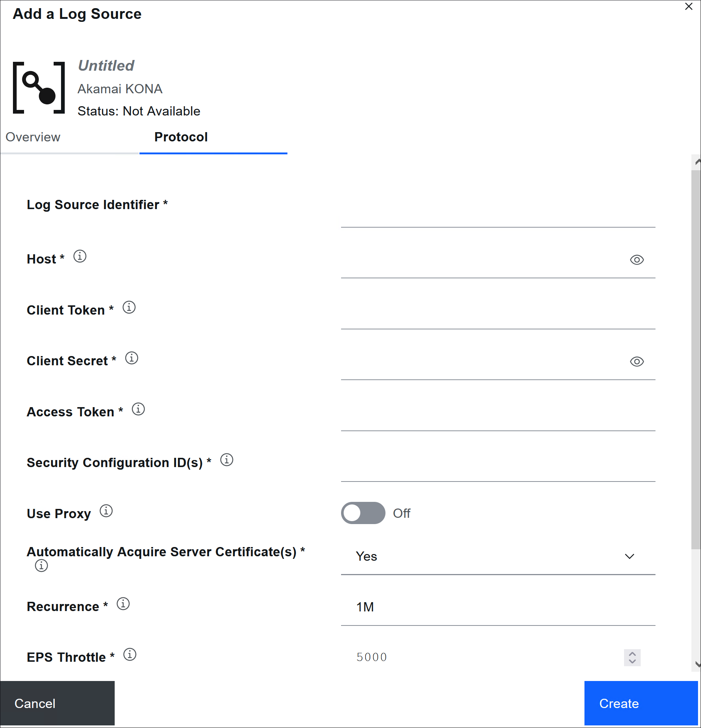Click the Akamai KONA type label
This screenshot has height=728, width=701.
(x=119, y=89)
